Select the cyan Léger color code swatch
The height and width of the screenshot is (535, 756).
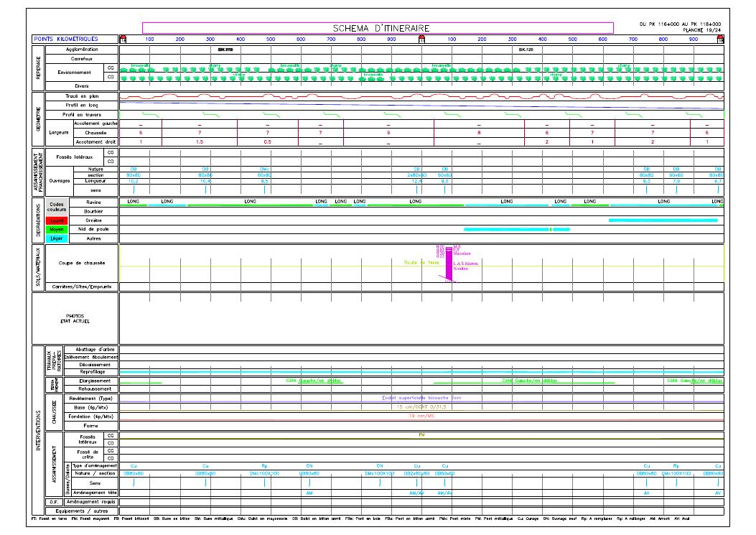point(57,238)
